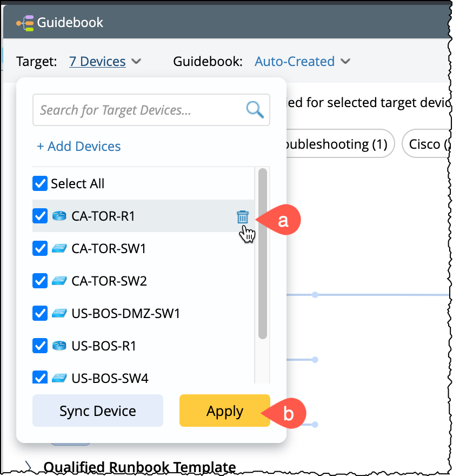Screen dimensions: 453x476
Task: Open the Auto-Created guidebook dropdown
Action: pos(302,62)
